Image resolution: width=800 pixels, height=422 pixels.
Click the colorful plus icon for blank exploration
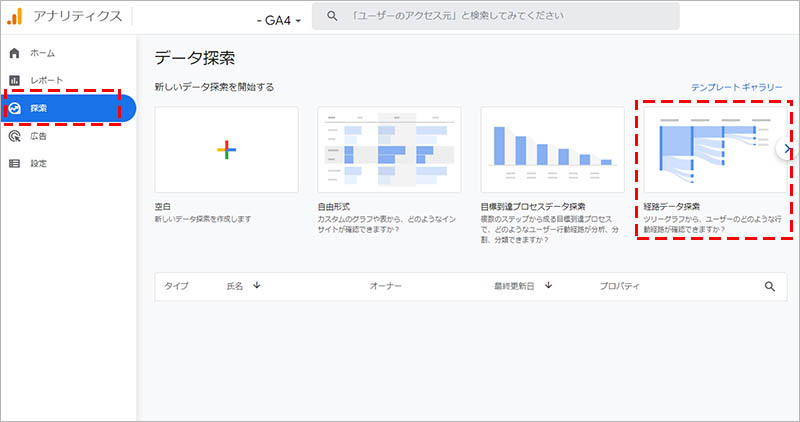point(226,149)
